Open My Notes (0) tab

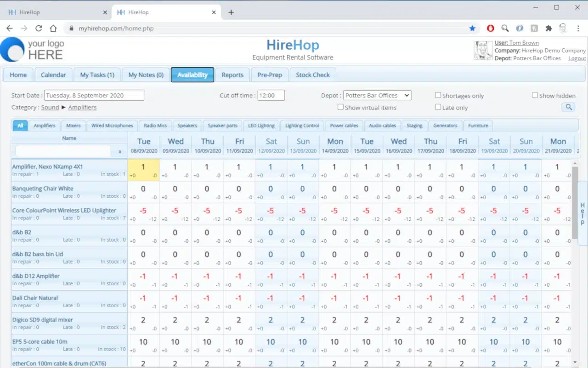tap(146, 75)
